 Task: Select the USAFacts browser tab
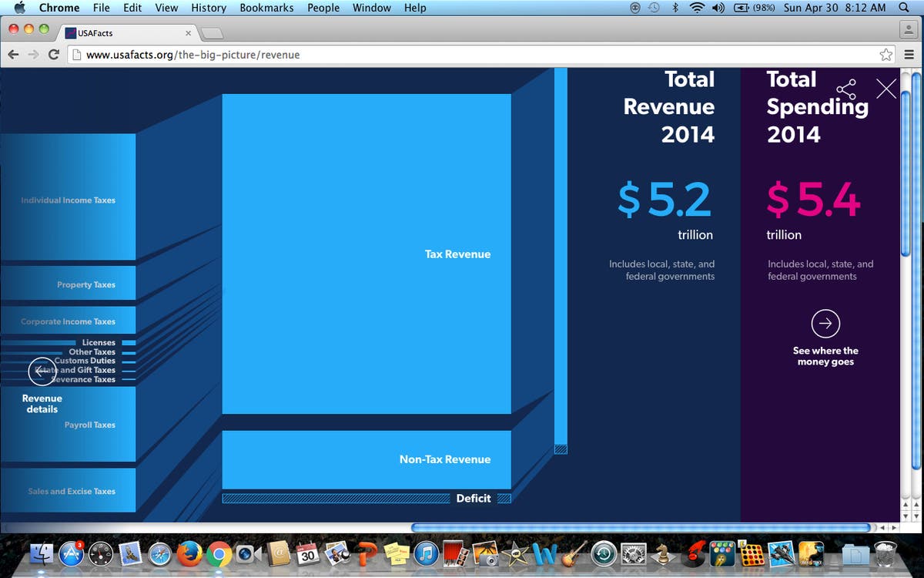click(127, 33)
